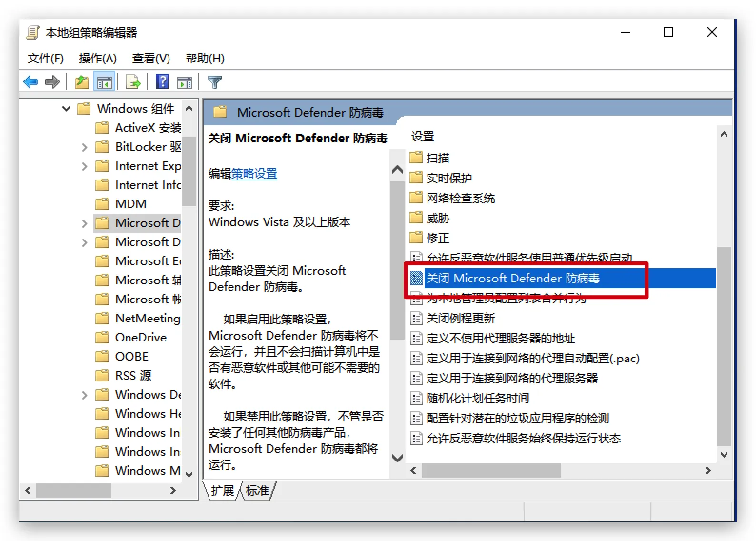Click the 实时保护 folder icon

pos(416,178)
